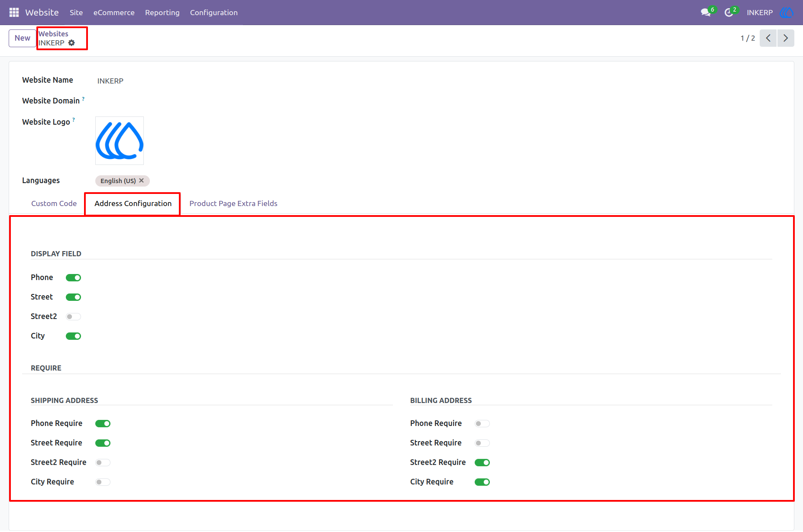Click the Website Logo image
Image resolution: width=803 pixels, height=532 pixels.
click(x=120, y=141)
